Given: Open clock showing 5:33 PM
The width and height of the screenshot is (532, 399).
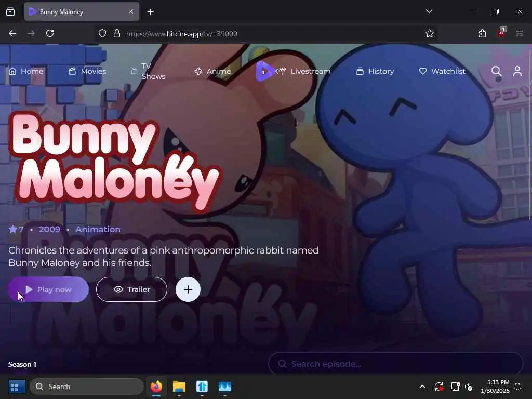Looking at the screenshot, I should (x=495, y=387).
